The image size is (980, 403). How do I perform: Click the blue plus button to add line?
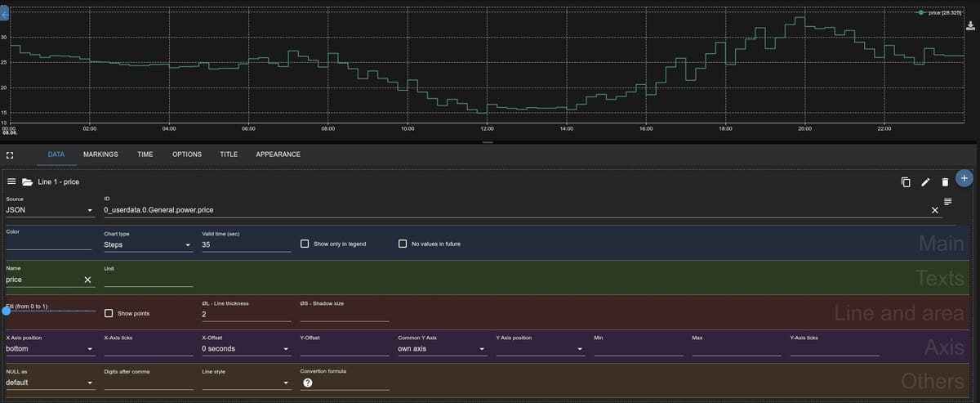tap(964, 177)
